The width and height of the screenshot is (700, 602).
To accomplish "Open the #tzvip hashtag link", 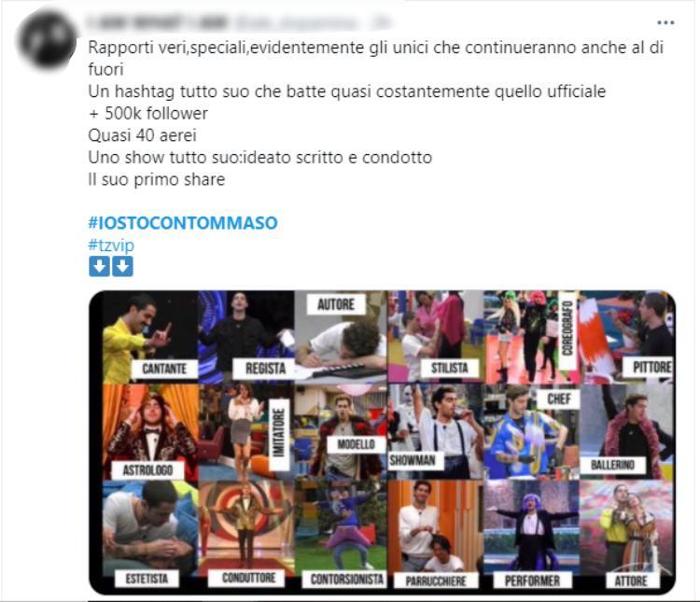I will 111,245.
